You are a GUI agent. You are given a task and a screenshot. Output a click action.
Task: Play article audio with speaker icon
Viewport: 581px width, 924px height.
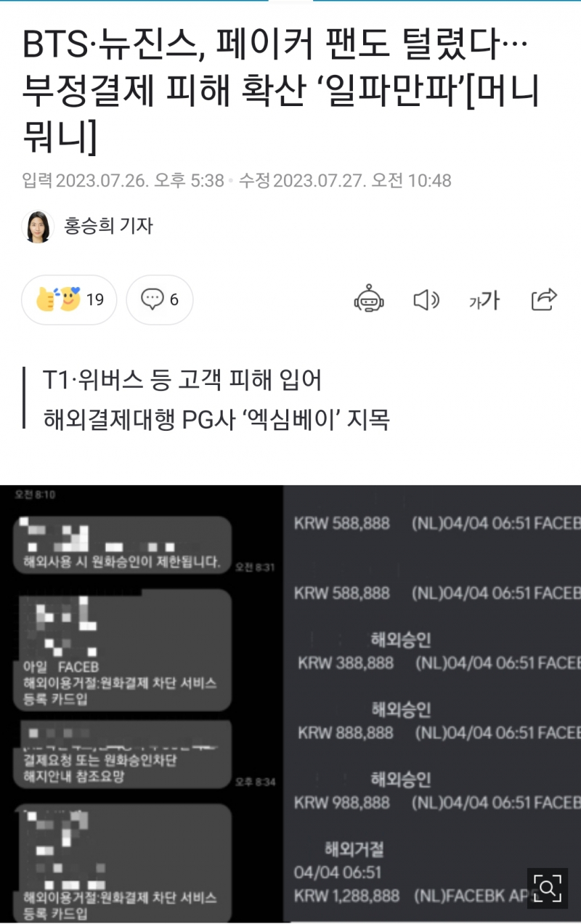point(426,299)
